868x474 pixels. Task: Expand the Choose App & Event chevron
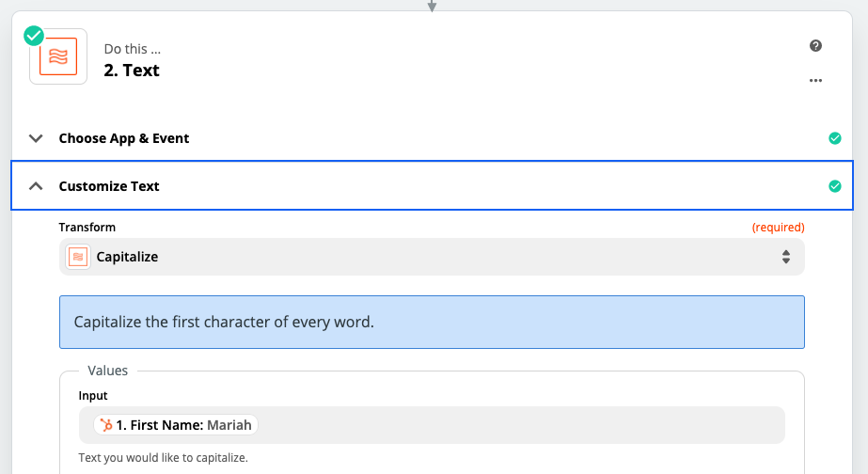point(36,138)
